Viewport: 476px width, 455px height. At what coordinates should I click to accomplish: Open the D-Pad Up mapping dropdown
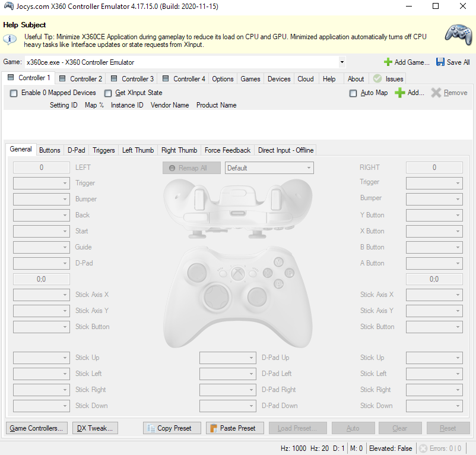point(228,358)
